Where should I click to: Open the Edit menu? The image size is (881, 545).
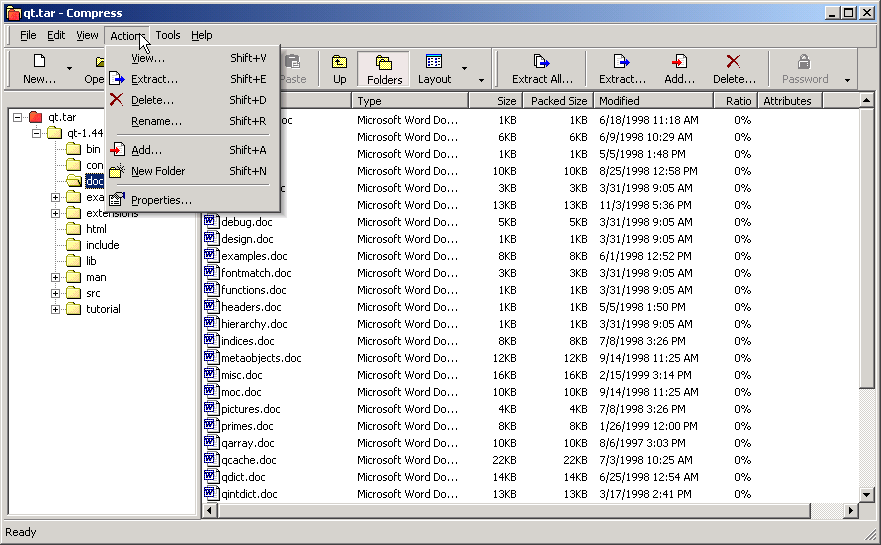coord(56,35)
